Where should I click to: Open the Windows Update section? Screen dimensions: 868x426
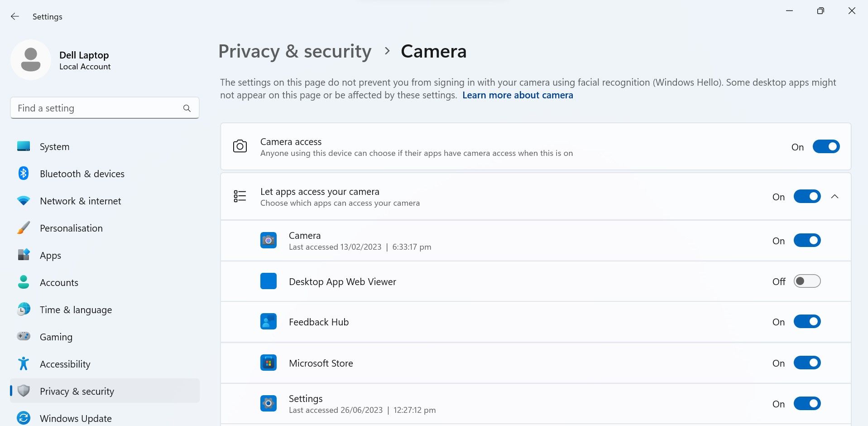[75, 418]
